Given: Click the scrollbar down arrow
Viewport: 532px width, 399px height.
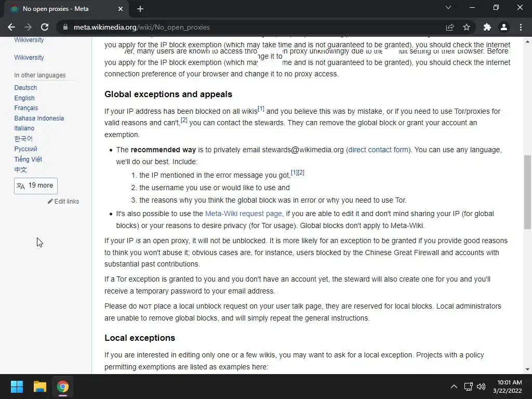Looking at the screenshot, I should (x=527, y=369).
